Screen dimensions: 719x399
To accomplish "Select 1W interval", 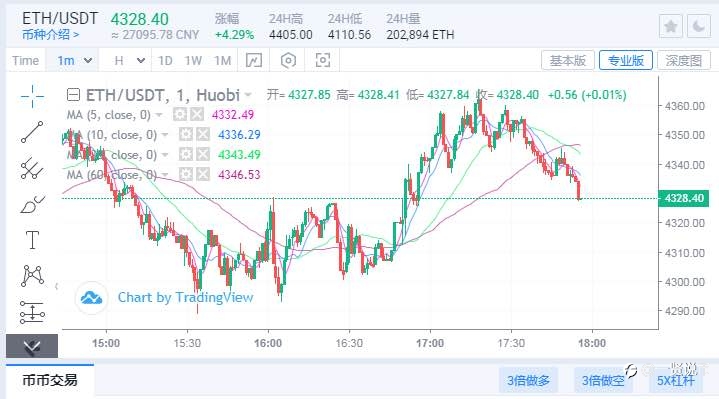I will (x=193, y=61).
